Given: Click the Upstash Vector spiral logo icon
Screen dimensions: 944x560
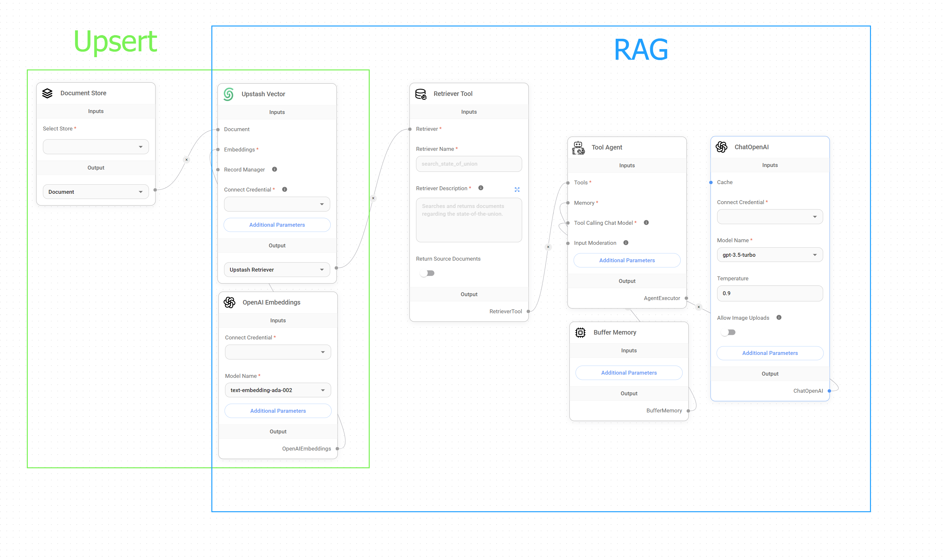Looking at the screenshot, I should pos(229,94).
